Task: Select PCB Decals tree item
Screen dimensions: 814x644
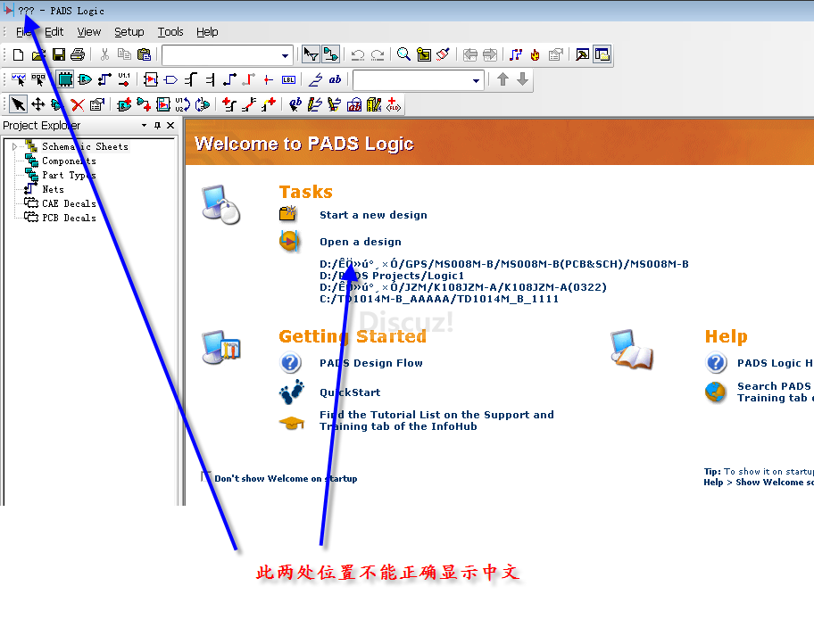Action: 69,218
